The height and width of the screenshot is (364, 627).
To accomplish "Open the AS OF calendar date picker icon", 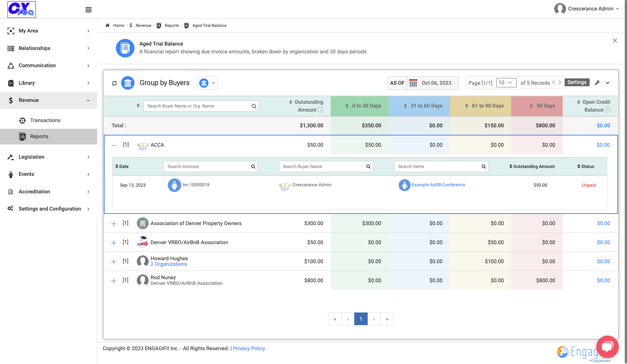I will pyautogui.click(x=413, y=83).
